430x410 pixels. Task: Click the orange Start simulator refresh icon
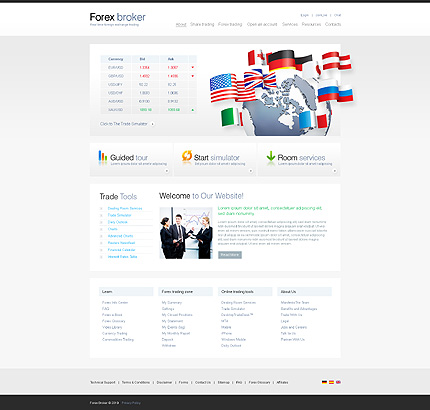click(x=187, y=156)
